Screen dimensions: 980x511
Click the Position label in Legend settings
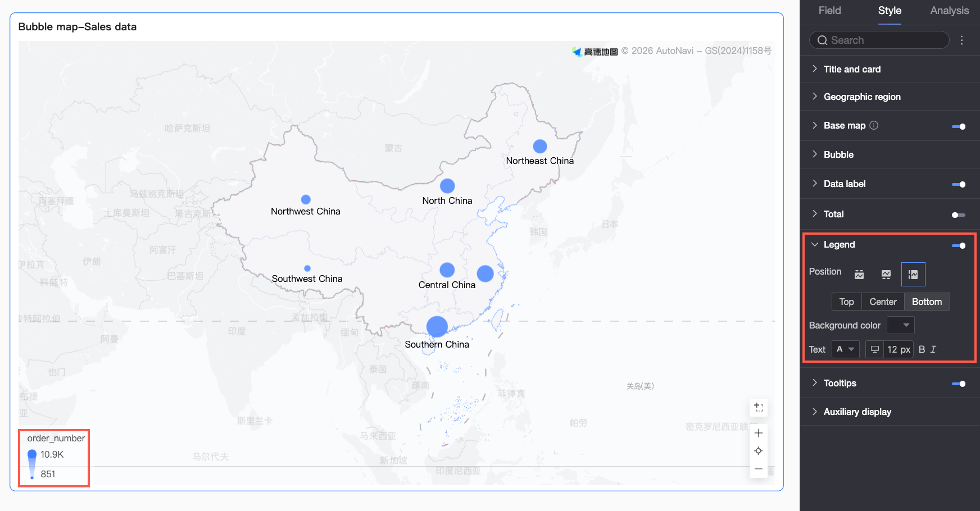tap(825, 272)
